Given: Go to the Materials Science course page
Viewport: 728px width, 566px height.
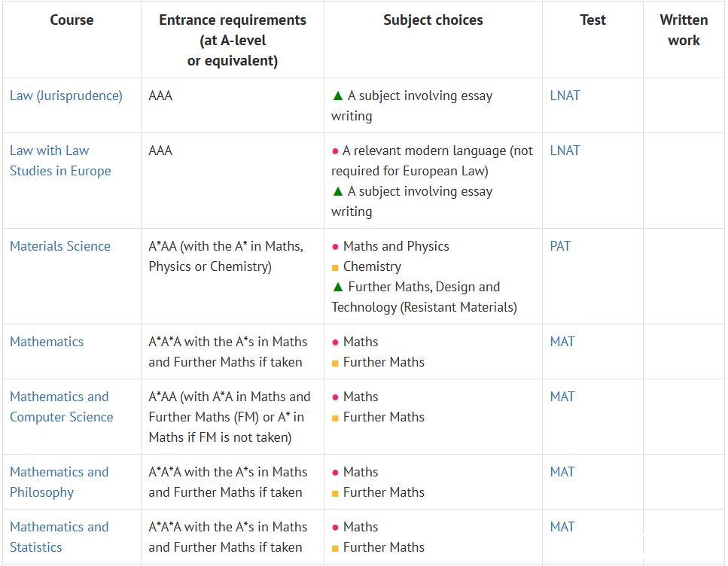Looking at the screenshot, I should point(60,246).
